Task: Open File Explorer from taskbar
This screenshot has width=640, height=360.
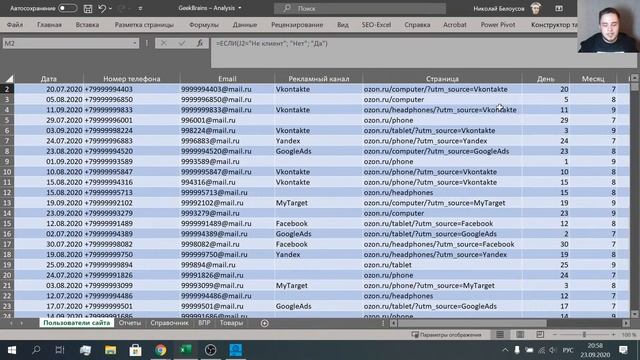Action: [x=111, y=350]
